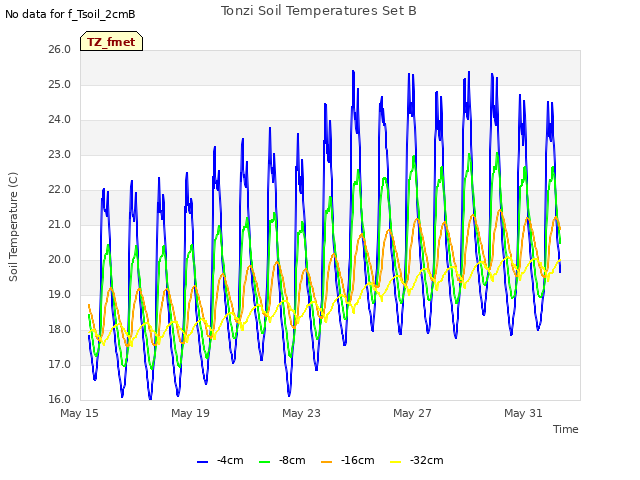The image size is (640, 480).
Task: Click the TZ_fmet label box
Action: tap(111, 41)
